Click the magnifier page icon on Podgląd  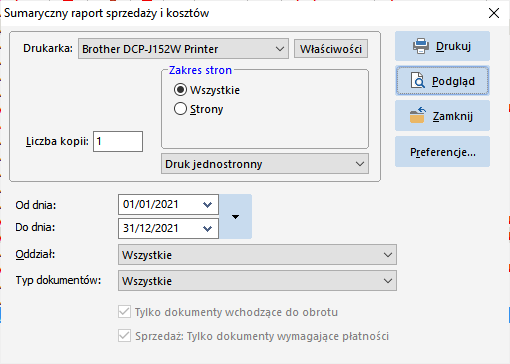coord(418,81)
